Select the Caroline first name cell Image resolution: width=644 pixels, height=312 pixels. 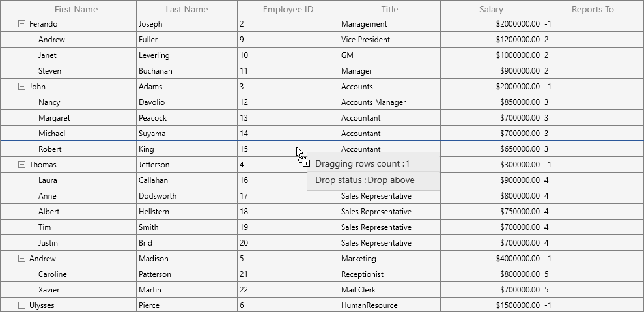[x=76, y=274]
